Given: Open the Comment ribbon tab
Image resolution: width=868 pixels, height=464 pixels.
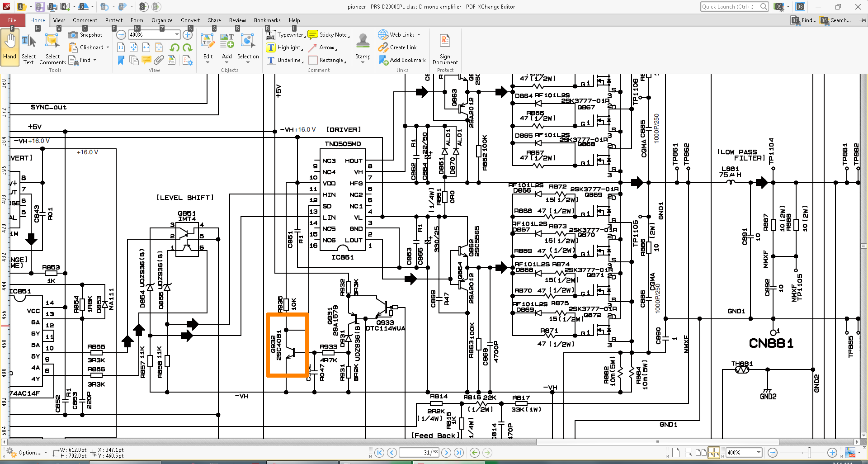Looking at the screenshot, I should click(85, 20).
